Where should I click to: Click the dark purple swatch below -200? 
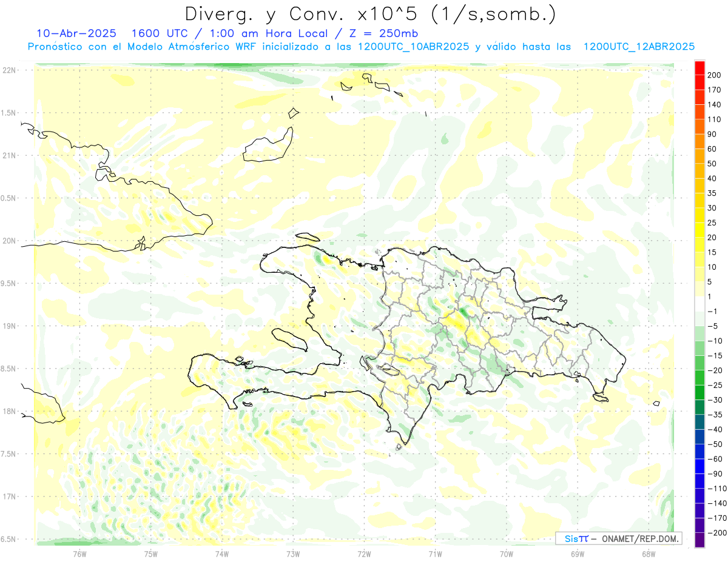point(699,540)
